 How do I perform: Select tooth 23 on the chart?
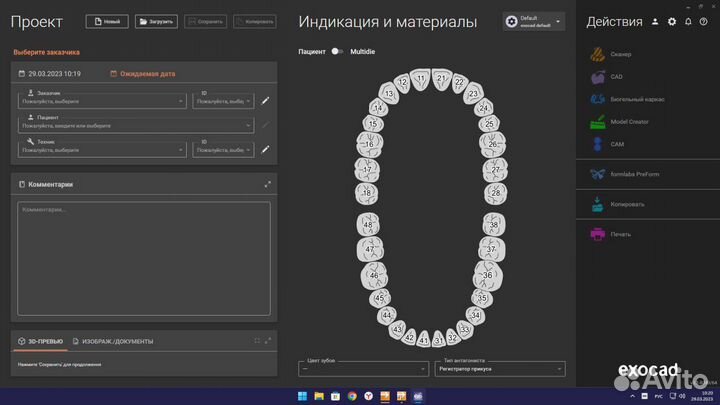tap(473, 94)
